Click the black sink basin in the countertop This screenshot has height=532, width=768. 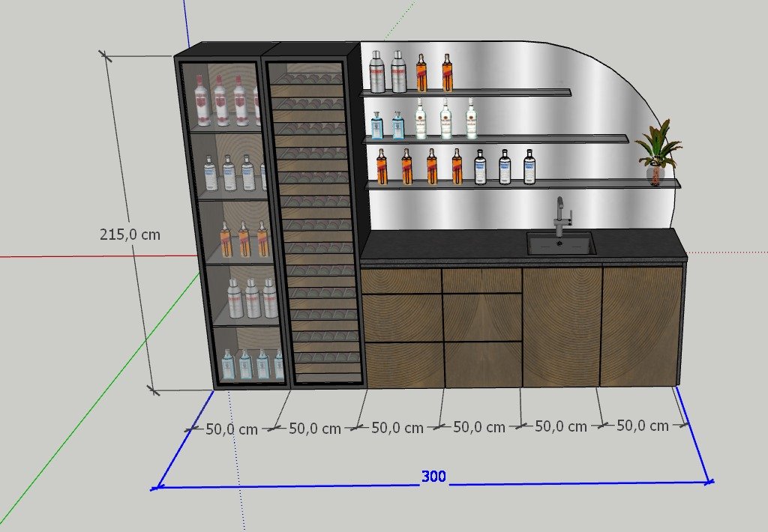tap(560, 244)
